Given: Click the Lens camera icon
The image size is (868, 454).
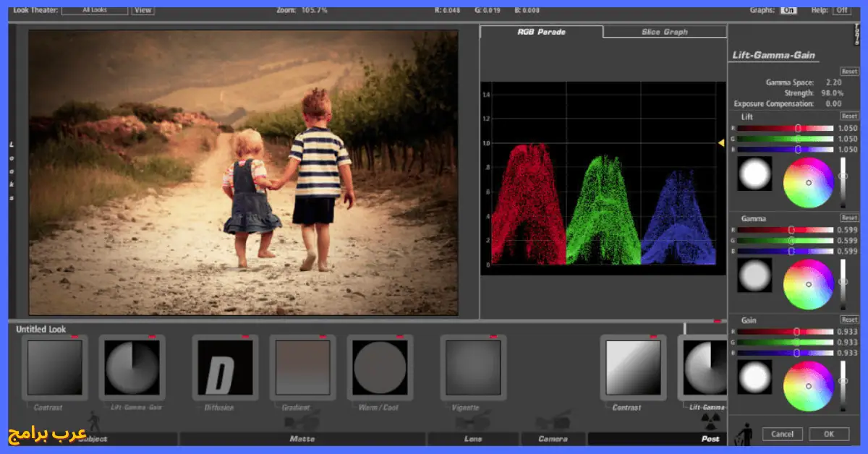Looking at the screenshot, I should [x=473, y=421].
